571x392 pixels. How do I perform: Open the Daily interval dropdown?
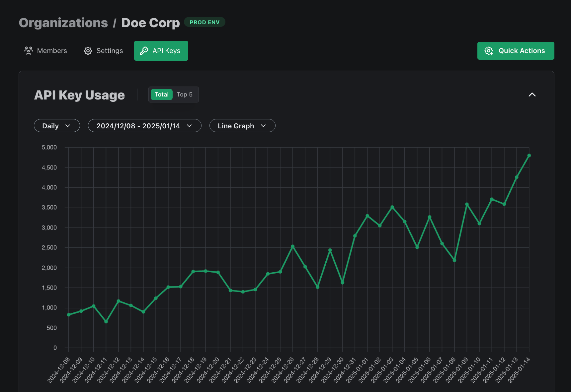click(57, 126)
